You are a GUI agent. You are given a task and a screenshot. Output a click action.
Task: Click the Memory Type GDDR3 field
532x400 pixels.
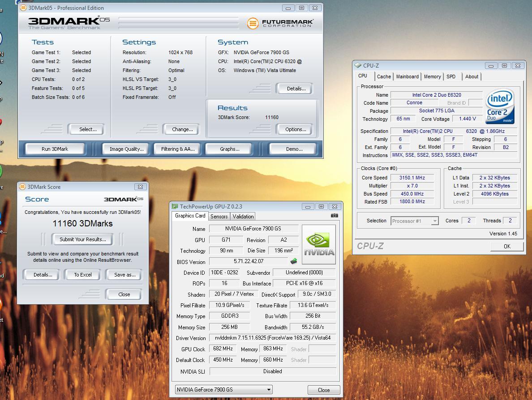[x=230, y=315]
